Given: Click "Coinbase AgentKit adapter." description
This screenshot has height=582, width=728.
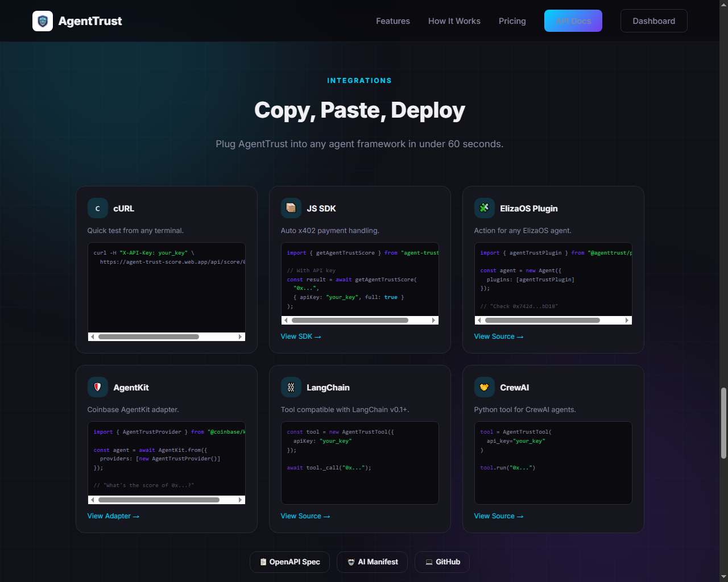Looking at the screenshot, I should tap(133, 410).
